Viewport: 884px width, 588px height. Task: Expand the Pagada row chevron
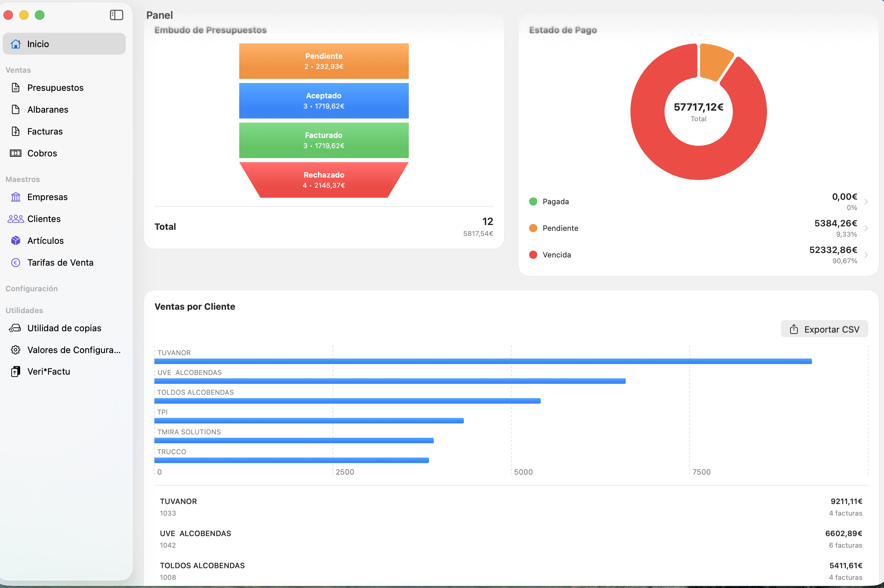click(x=866, y=202)
